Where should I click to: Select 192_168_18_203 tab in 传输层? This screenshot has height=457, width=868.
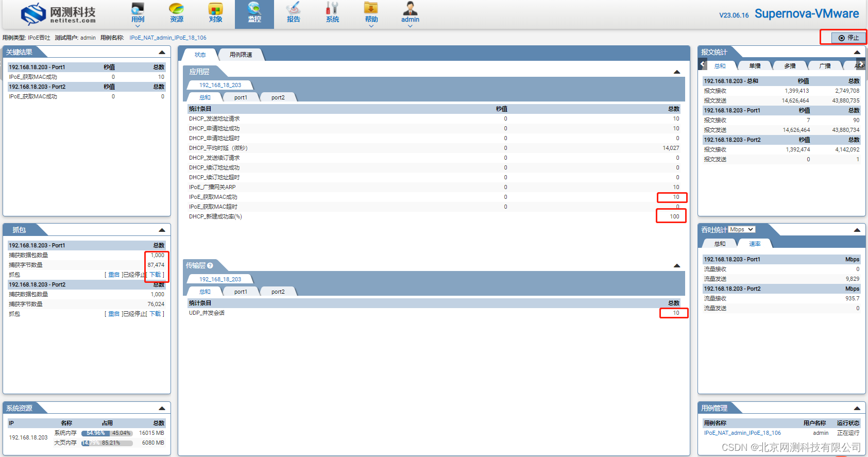[x=220, y=279]
